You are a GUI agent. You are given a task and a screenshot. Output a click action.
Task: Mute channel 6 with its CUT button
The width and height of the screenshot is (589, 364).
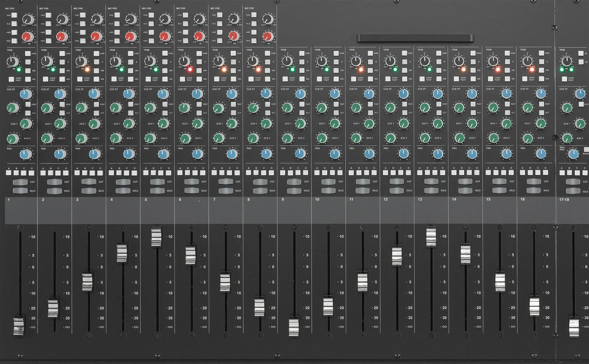coord(191,182)
